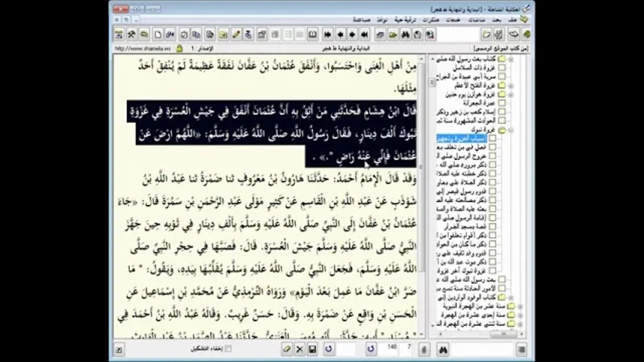The image size is (644, 362).
Task: Click the paperclip icon in the bottom bar
Action: pyautogui.click(x=425, y=349)
